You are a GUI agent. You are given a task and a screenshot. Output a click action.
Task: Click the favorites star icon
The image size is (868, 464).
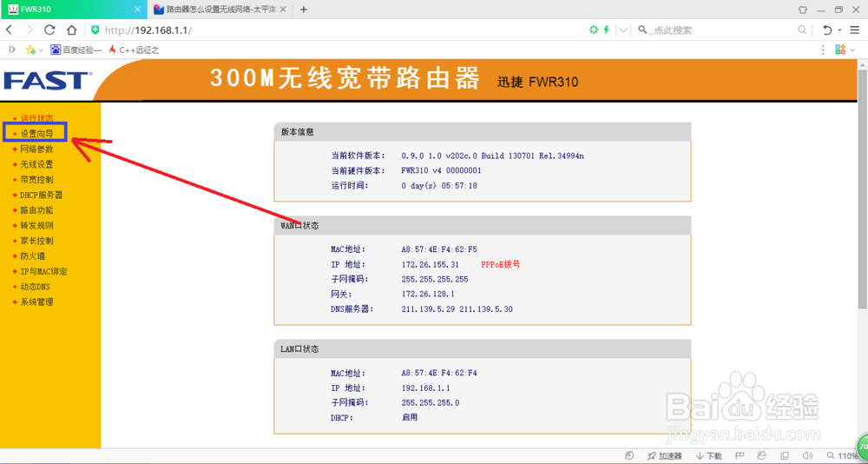(x=30, y=50)
